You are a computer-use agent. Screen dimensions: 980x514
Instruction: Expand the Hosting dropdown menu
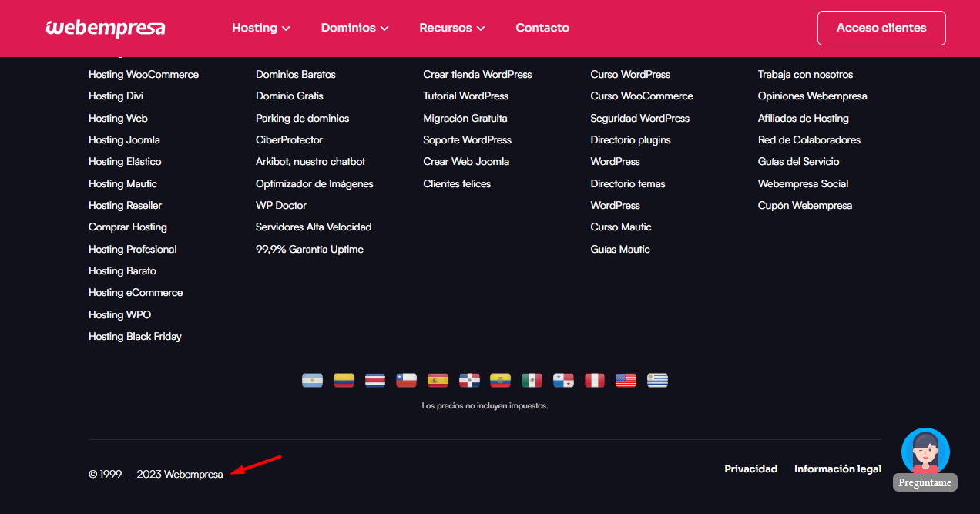[x=261, y=28]
